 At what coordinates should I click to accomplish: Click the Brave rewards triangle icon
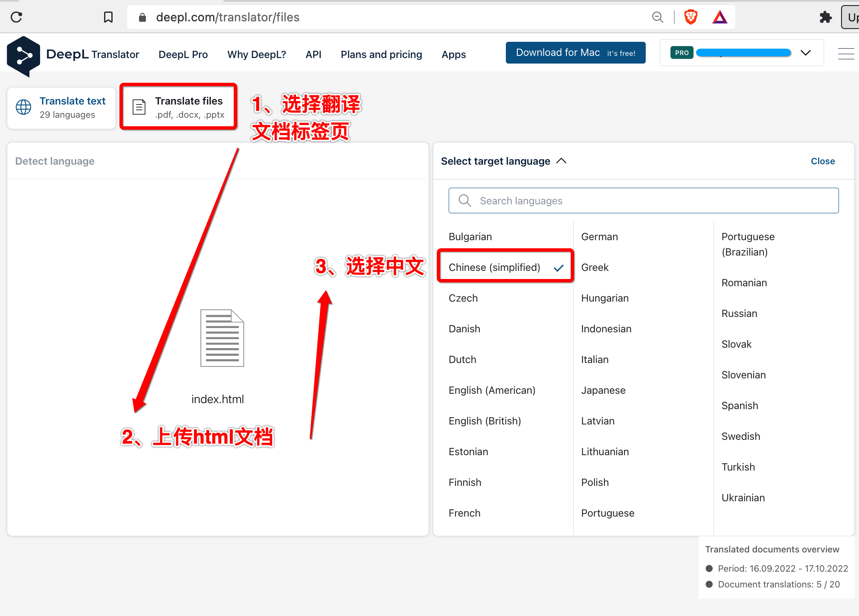click(x=720, y=17)
